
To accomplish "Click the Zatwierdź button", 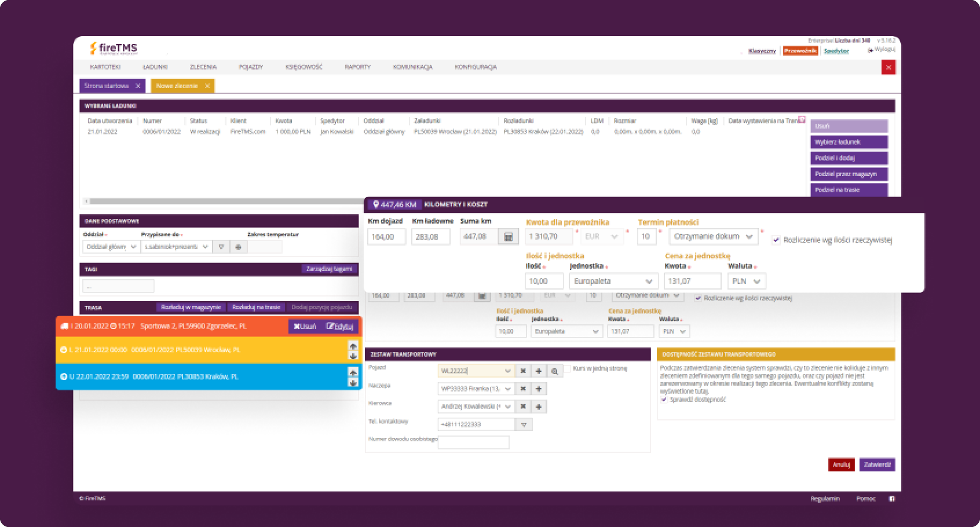I will [x=877, y=464].
